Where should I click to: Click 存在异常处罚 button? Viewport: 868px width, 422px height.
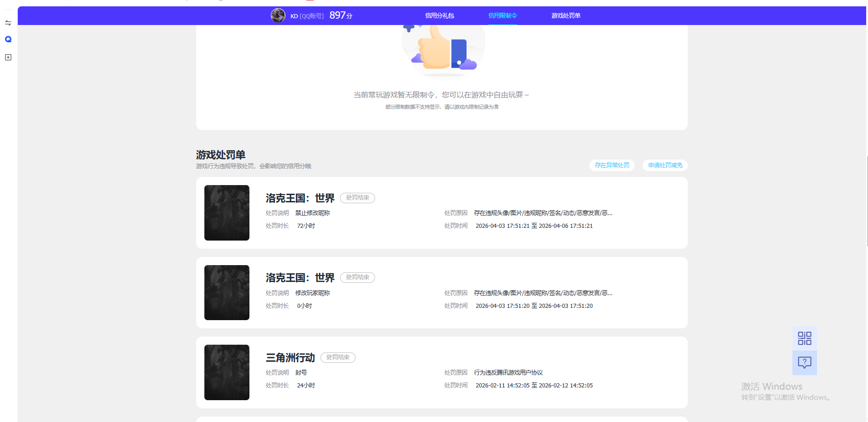click(612, 165)
